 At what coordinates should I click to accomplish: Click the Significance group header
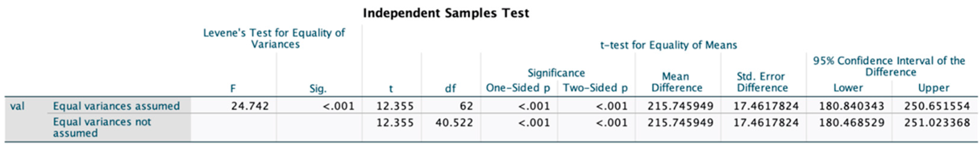click(556, 73)
